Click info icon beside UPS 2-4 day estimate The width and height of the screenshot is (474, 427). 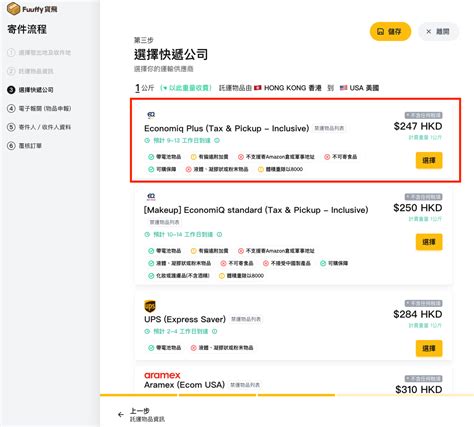pyautogui.click(x=215, y=331)
